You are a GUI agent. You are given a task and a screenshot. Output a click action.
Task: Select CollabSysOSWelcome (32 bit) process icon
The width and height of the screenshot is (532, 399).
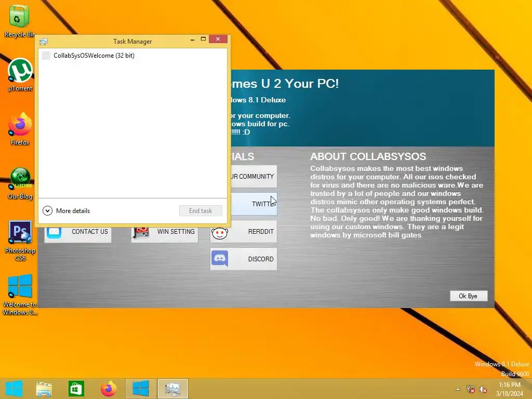point(46,55)
